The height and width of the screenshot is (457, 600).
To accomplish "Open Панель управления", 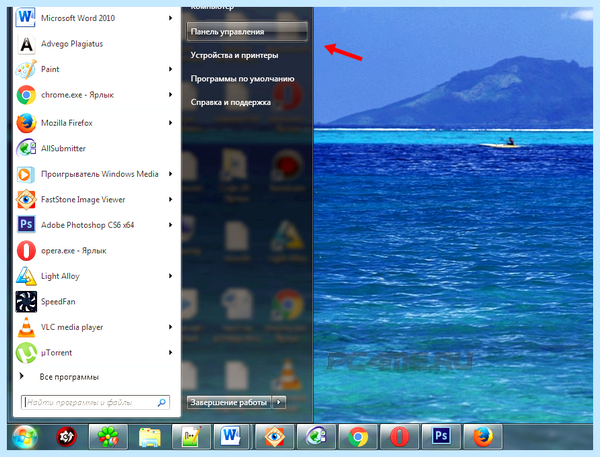I will [x=247, y=31].
